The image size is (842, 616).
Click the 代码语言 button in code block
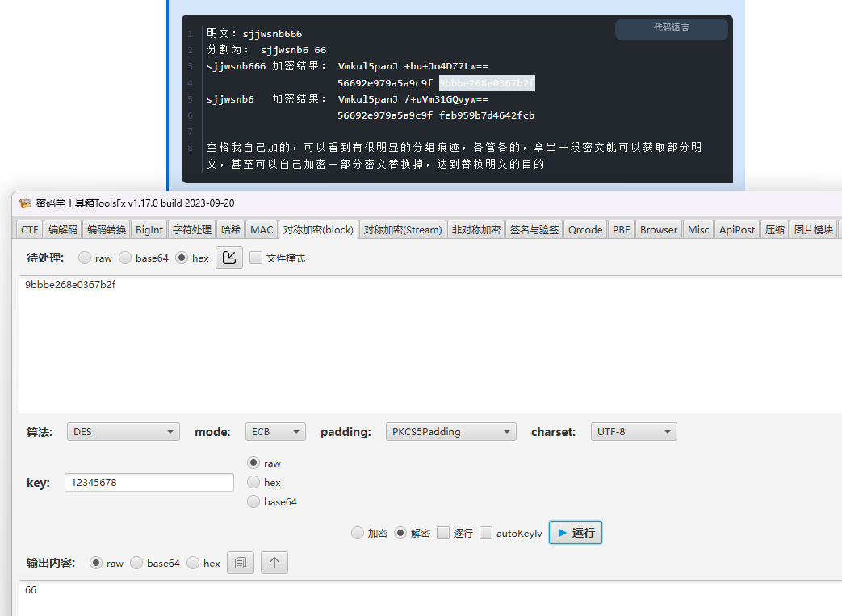[671, 28]
